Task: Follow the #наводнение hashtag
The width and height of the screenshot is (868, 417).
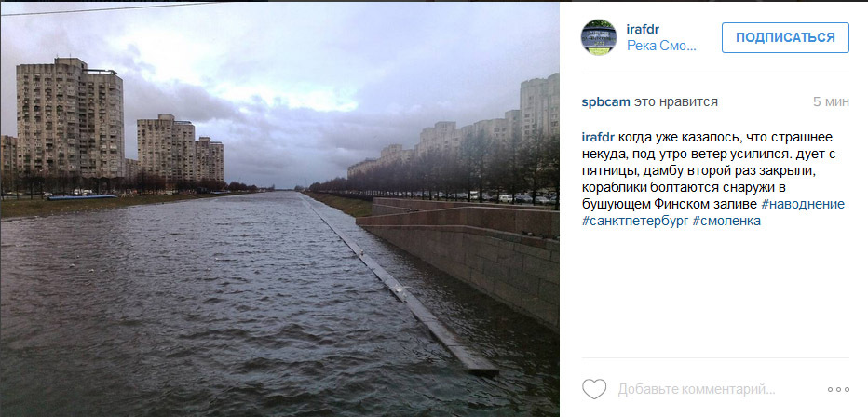Action: click(x=803, y=204)
